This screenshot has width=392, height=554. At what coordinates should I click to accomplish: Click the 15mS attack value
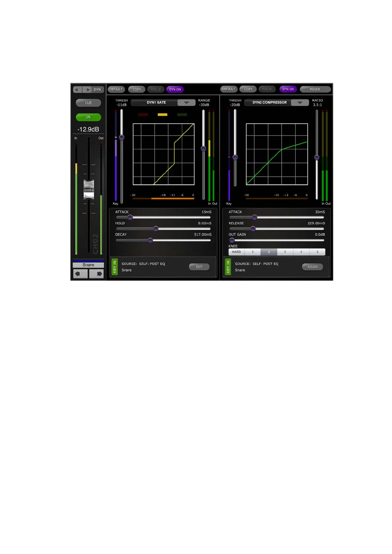click(207, 212)
